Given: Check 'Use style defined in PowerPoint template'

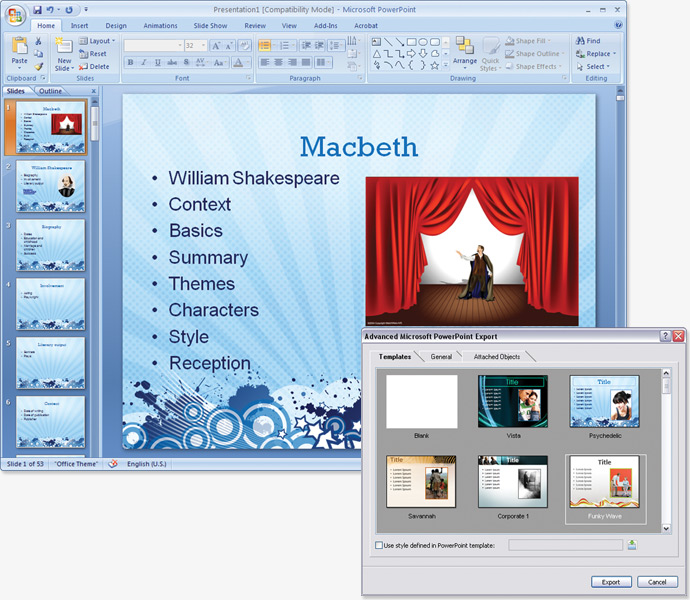Looking at the screenshot, I should (x=378, y=545).
